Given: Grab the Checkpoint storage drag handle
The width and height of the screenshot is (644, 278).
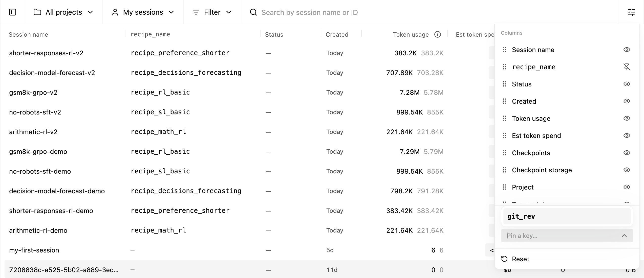Looking at the screenshot, I should click(504, 170).
